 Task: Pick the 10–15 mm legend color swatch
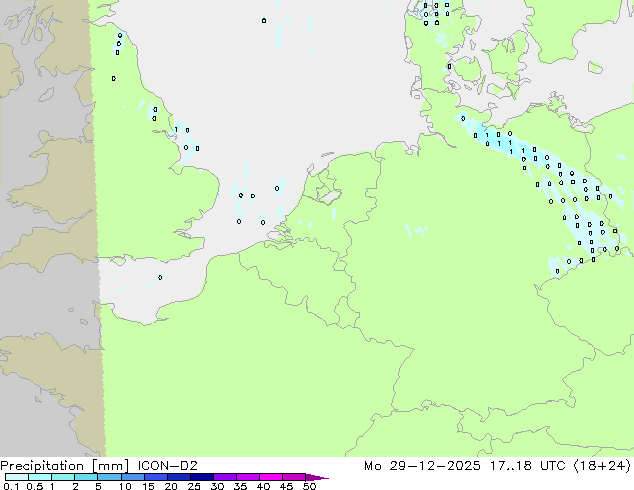click(x=132, y=477)
